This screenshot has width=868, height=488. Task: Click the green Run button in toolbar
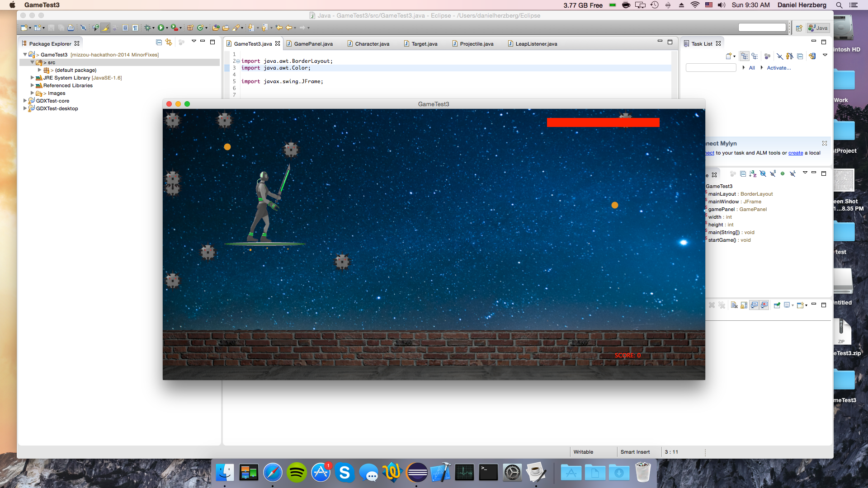[x=160, y=28]
